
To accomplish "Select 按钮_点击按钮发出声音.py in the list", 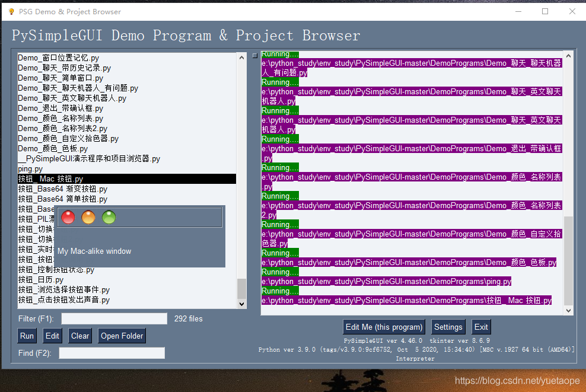I will click(127, 300).
